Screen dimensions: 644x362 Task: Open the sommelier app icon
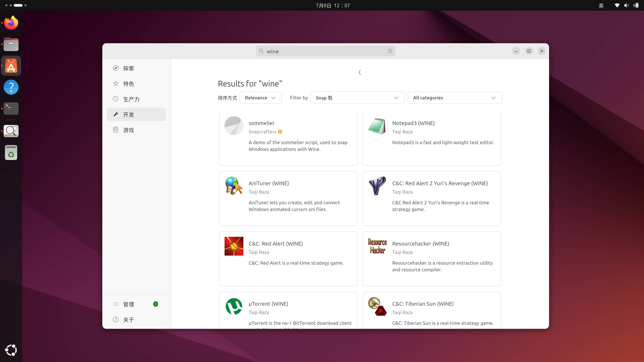234,126
